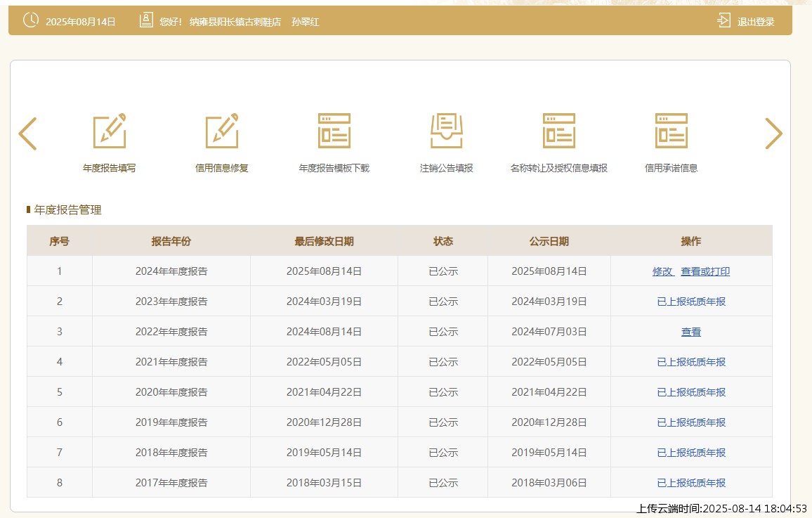Click 已上报纸质年报 in 2017 row

(x=690, y=483)
